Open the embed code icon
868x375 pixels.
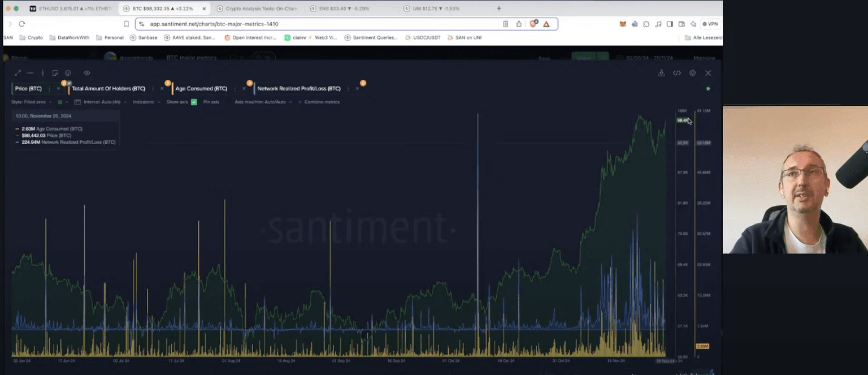coord(676,73)
